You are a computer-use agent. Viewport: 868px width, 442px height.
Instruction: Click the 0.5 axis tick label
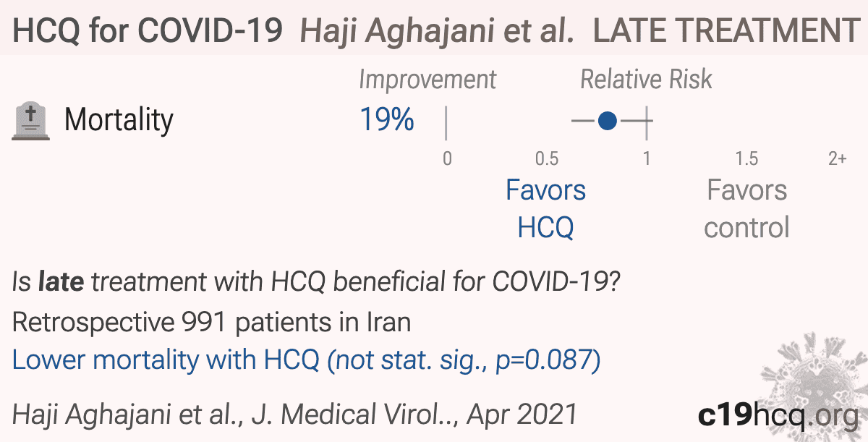tap(546, 158)
